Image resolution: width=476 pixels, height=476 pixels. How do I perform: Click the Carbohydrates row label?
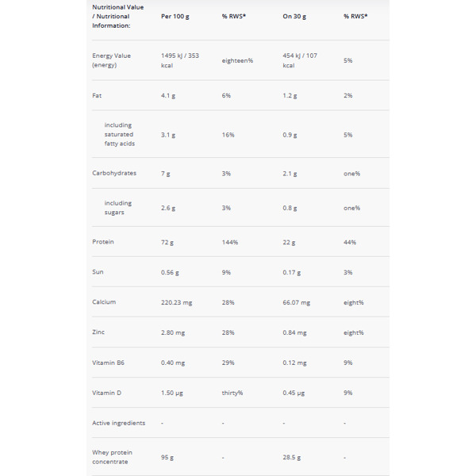[x=114, y=173]
